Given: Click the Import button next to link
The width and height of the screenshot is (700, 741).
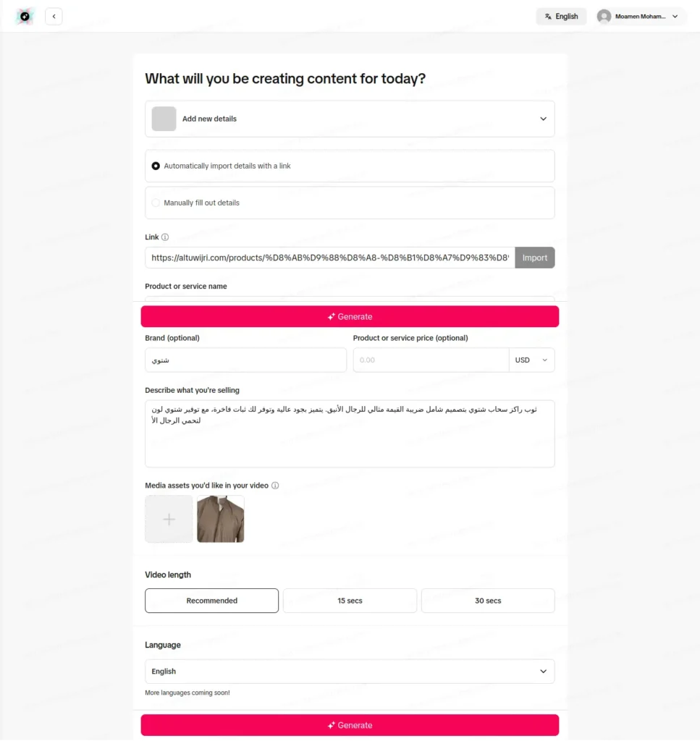Looking at the screenshot, I should tap(534, 258).
